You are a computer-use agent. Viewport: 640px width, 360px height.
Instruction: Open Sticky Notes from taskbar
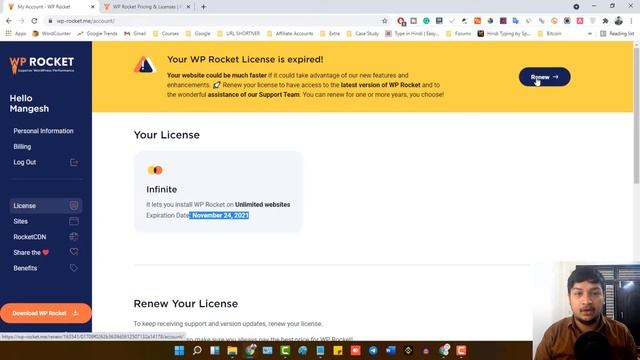pos(338,351)
